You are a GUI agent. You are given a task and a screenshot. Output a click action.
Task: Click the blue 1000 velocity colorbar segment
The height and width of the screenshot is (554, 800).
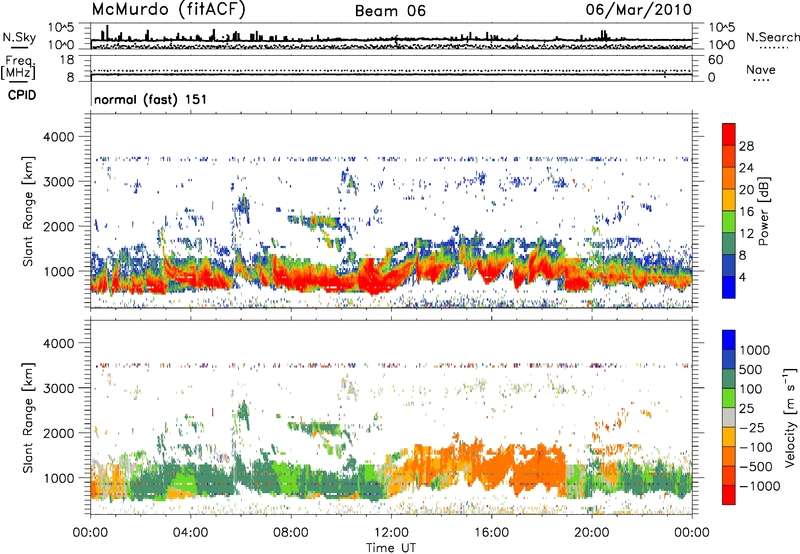[729, 340]
